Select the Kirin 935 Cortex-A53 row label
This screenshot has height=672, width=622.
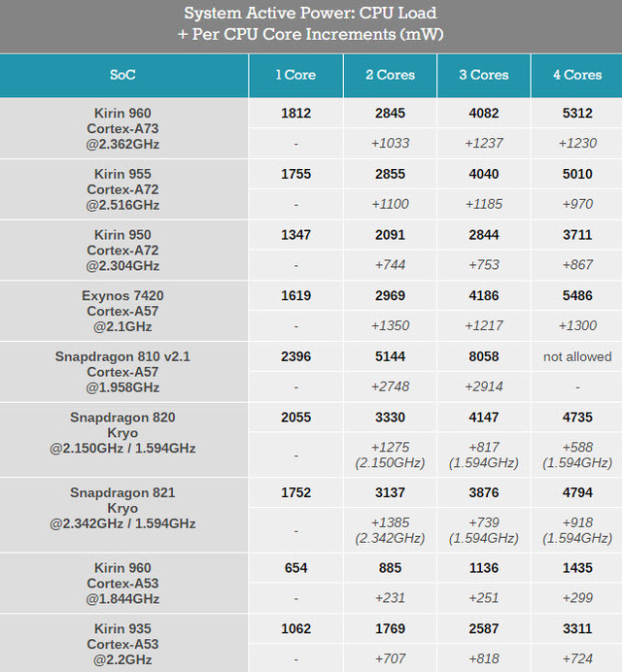point(123,643)
